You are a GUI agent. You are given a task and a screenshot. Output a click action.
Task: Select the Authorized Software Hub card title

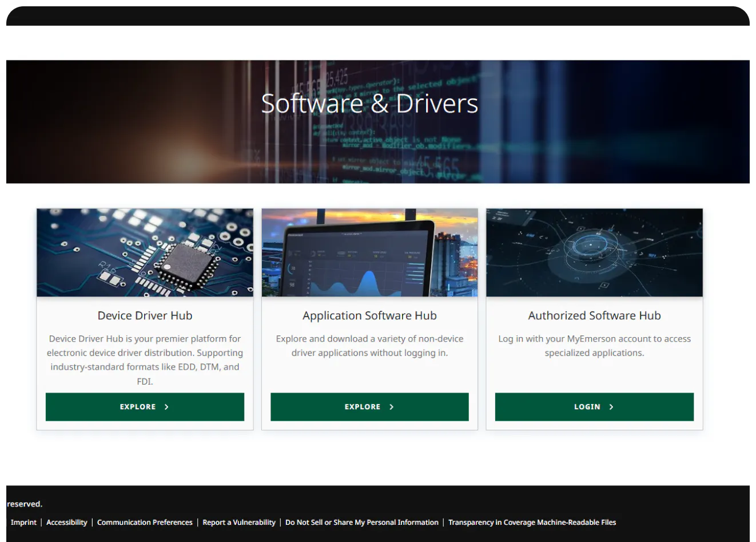(594, 315)
